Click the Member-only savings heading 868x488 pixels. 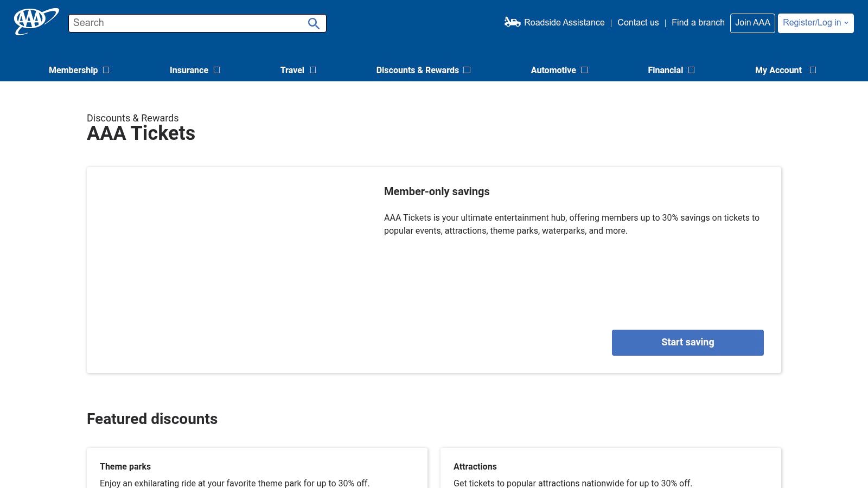click(437, 191)
